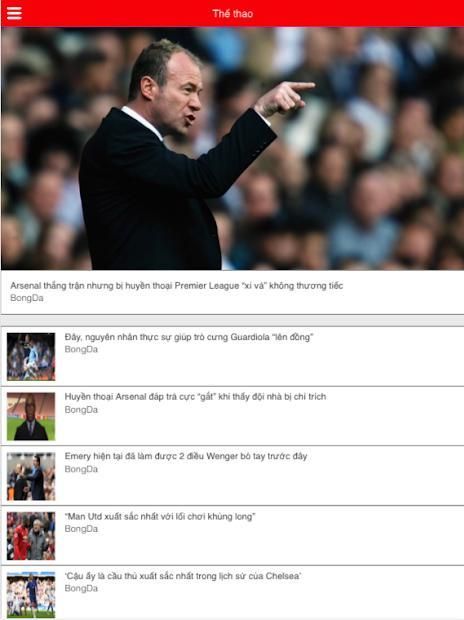Screen dimensions: 464x620
Task: Select BongDa label under Man Utd story
Action: coord(81,529)
